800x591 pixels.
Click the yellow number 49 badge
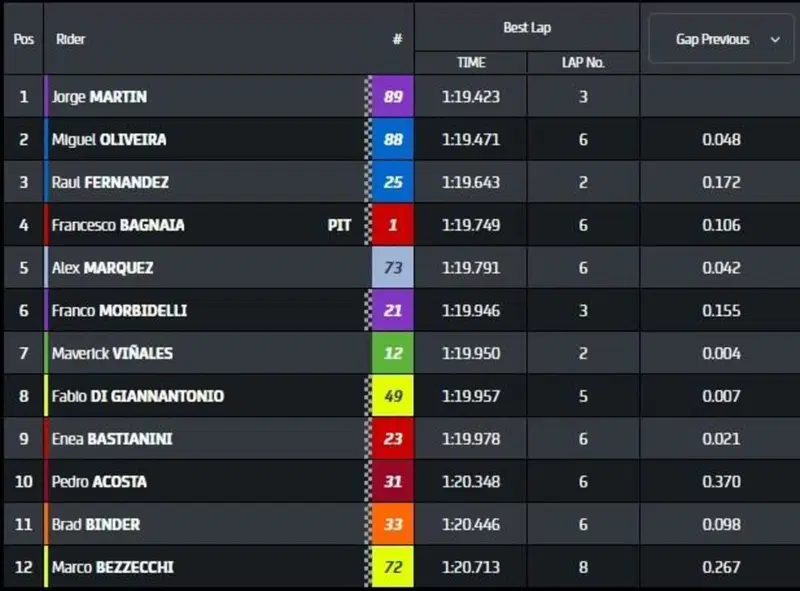click(x=393, y=396)
